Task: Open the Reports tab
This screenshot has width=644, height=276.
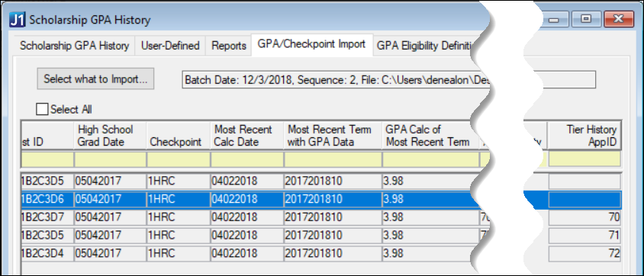Action: [229, 46]
